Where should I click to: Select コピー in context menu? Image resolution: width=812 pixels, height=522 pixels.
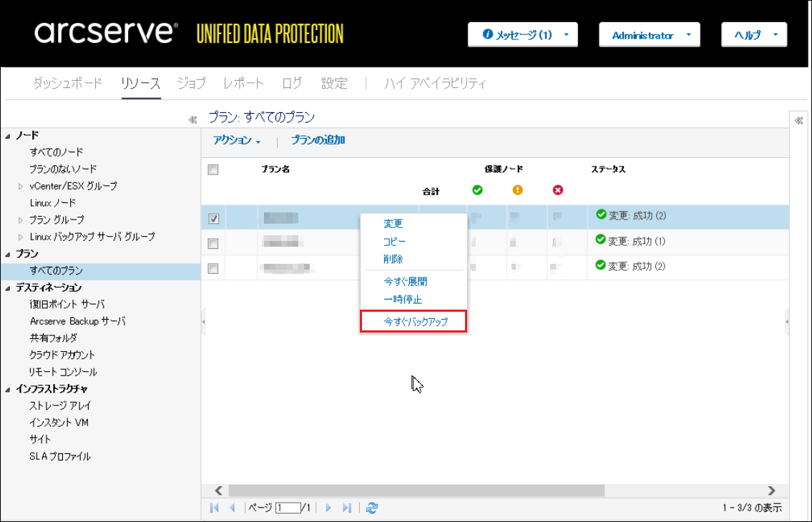click(395, 241)
